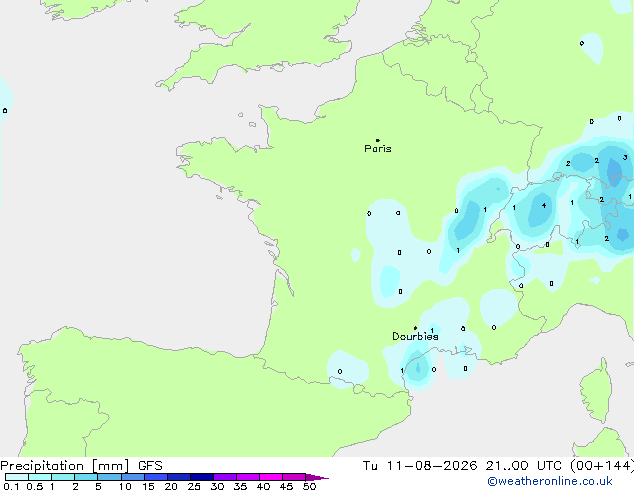Select the 25–30 mm dark navy swatch
Viewport: 634px width, 490px height.
point(202,477)
